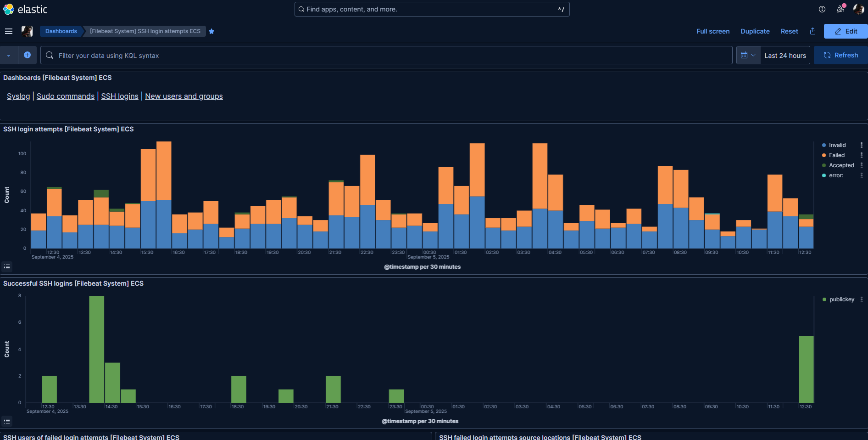Toggle legend for Successful SSH logins chart
The image size is (868, 440).
click(7, 421)
